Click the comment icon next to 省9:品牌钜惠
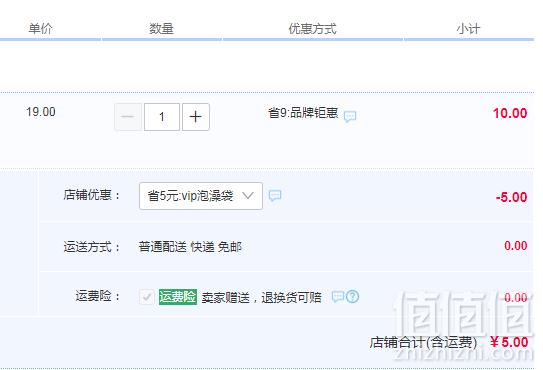Image resolution: width=543 pixels, height=370 pixels. [x=350, y=116]
